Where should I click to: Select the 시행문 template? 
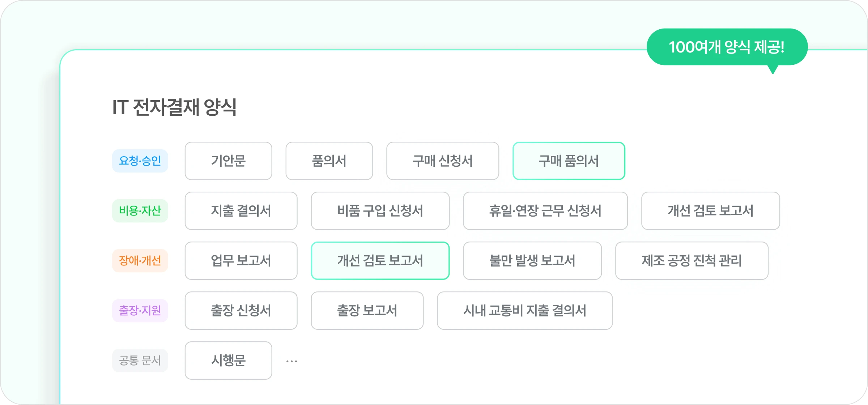(x=228, y=361)
